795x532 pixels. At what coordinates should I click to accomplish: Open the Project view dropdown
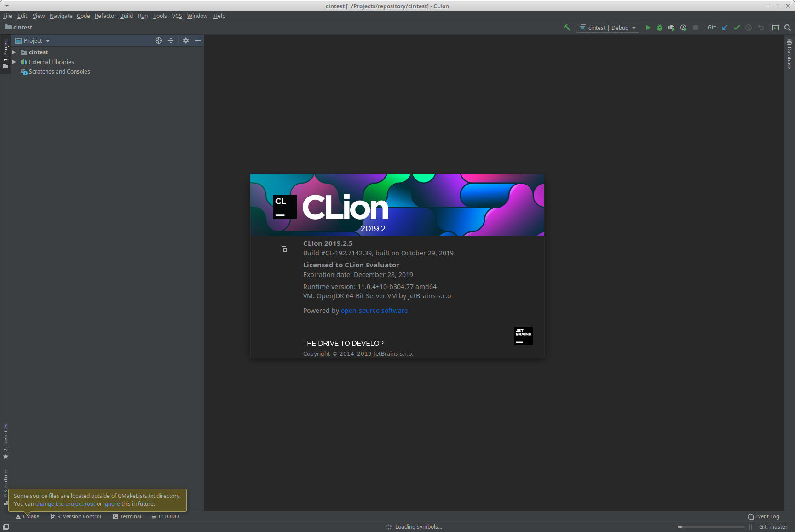point(33,40)
